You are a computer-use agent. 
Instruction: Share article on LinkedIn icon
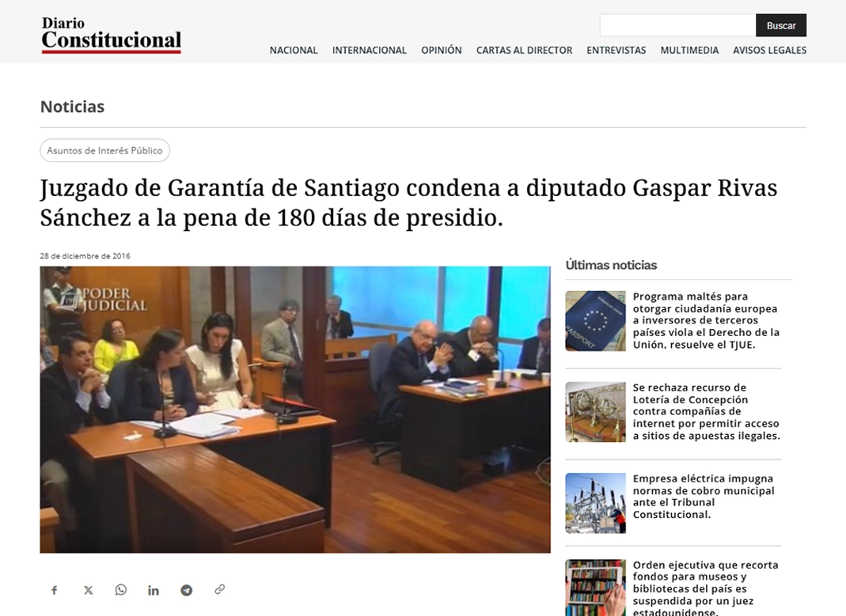point(154,590)
